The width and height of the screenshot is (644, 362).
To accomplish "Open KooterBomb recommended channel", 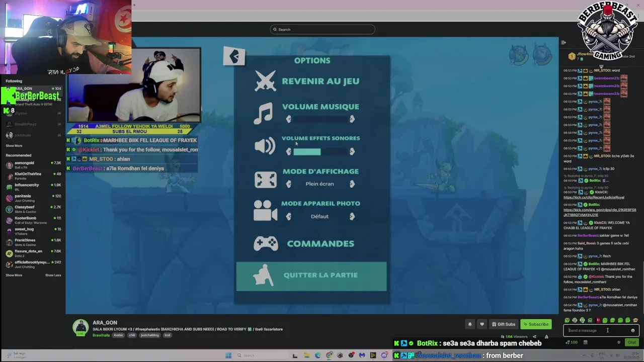I will click(x=33, y=220).
